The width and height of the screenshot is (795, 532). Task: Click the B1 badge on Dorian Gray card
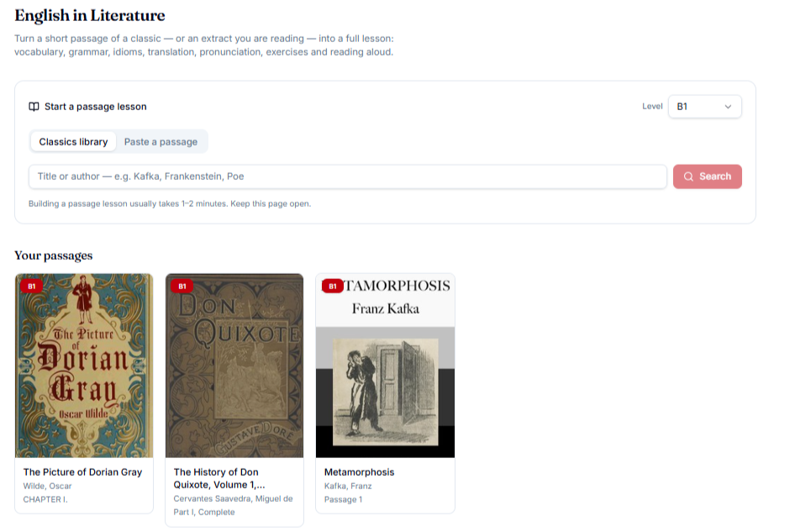tap(31, 287)
